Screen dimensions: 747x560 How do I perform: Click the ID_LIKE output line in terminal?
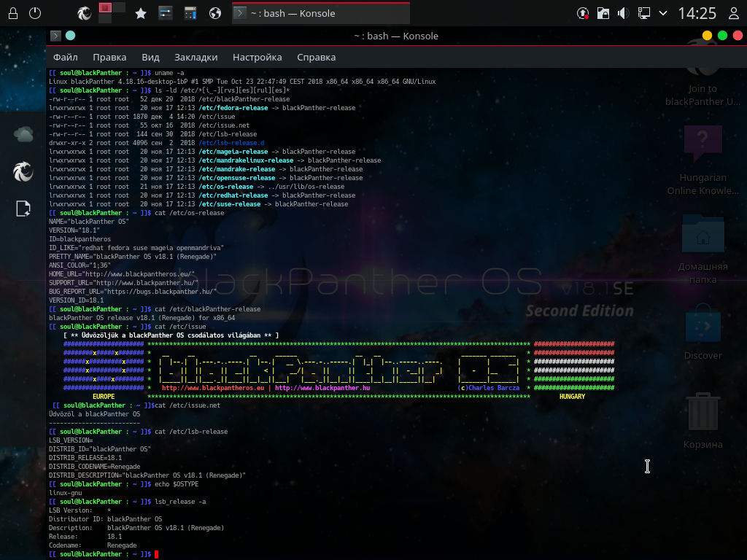[x=136, y=248]
